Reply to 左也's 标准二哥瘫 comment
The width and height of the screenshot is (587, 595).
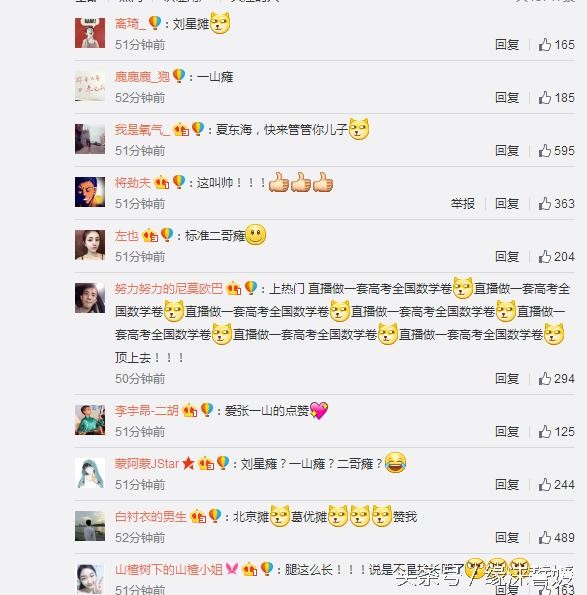pyautogui.click(x=507, y=257)
